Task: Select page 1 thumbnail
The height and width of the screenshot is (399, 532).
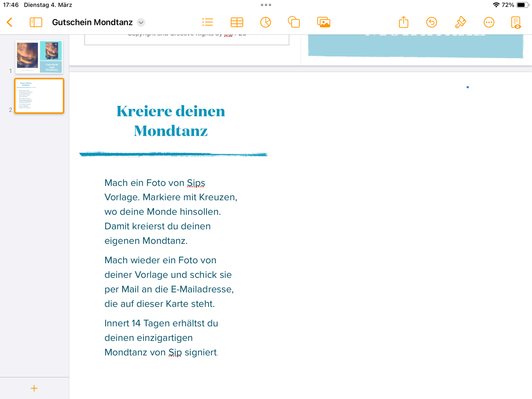Action: tap(39, 57)
